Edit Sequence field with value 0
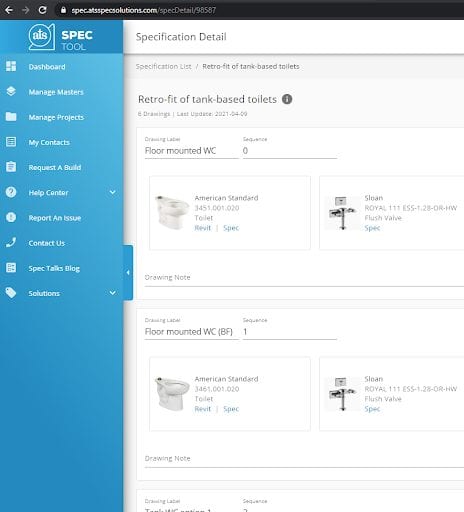Screen dimensions: 464x512 click(290, 151)
